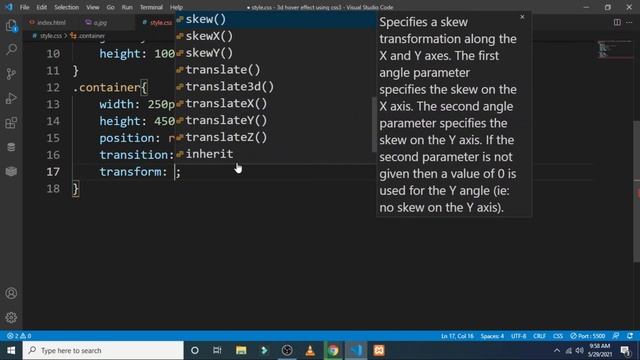The image size is (640, 360).
Task: Select translate3d() suggestion
Action: [276, 87]
